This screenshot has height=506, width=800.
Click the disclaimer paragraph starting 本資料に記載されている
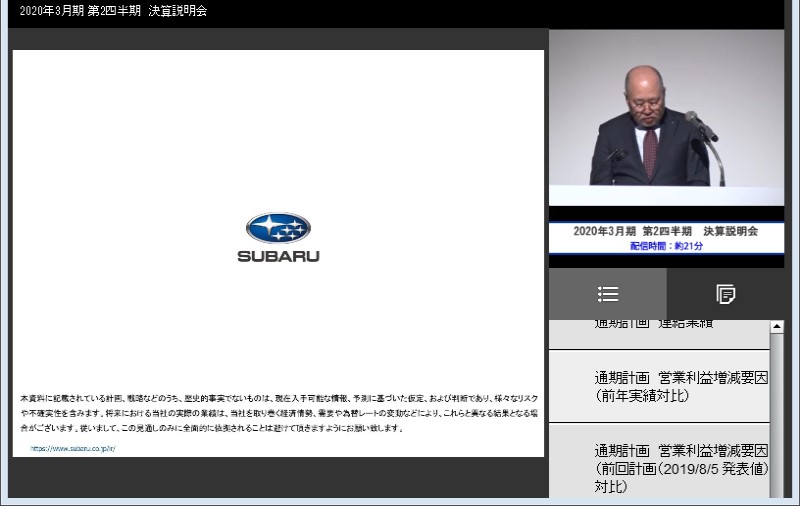tap(279, 413)
